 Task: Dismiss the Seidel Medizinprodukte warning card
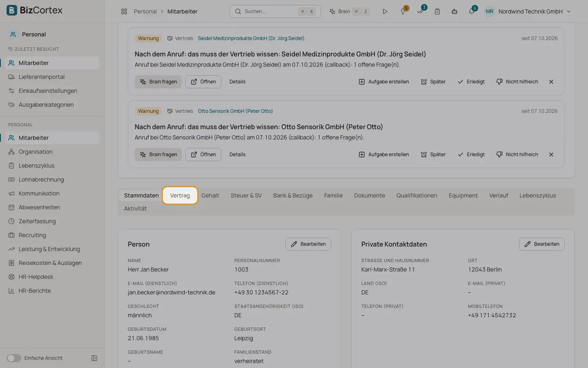point(551,82)
